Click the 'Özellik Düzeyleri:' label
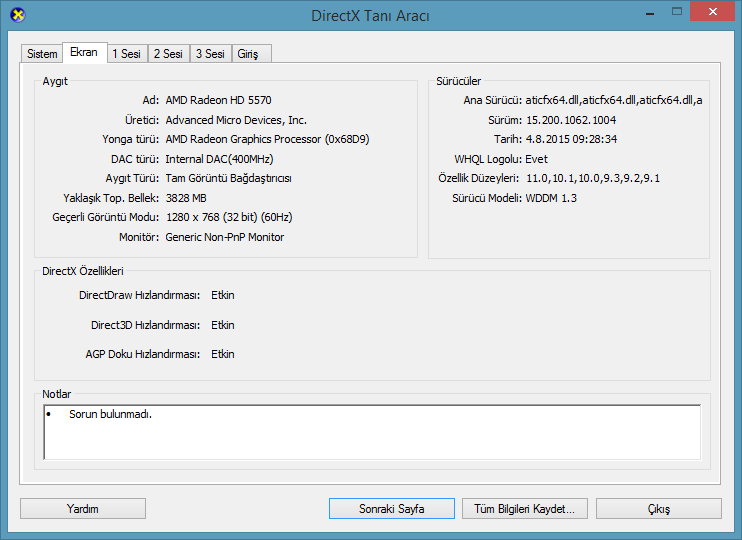The width and height of the screenshot is (742, 540). pos(479,178)
